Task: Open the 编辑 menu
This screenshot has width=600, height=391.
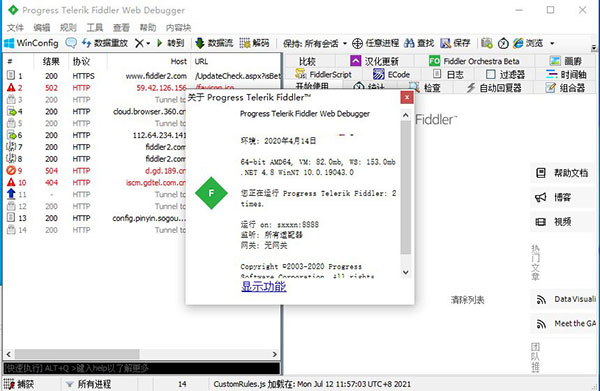Action: pyautogui.click(x=41, y=28)
